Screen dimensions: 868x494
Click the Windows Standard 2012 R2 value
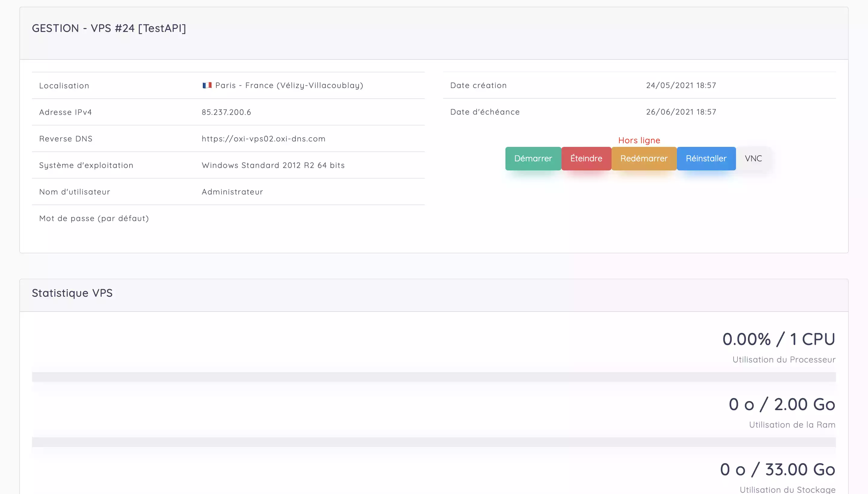[x=273, y=165]
